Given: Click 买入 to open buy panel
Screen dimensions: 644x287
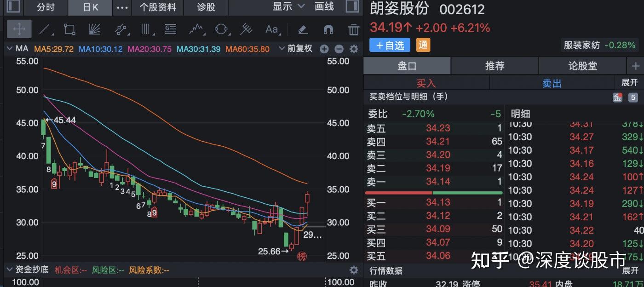Looking at the screenshot, I should pyautogui.click(x=426, y=83).
